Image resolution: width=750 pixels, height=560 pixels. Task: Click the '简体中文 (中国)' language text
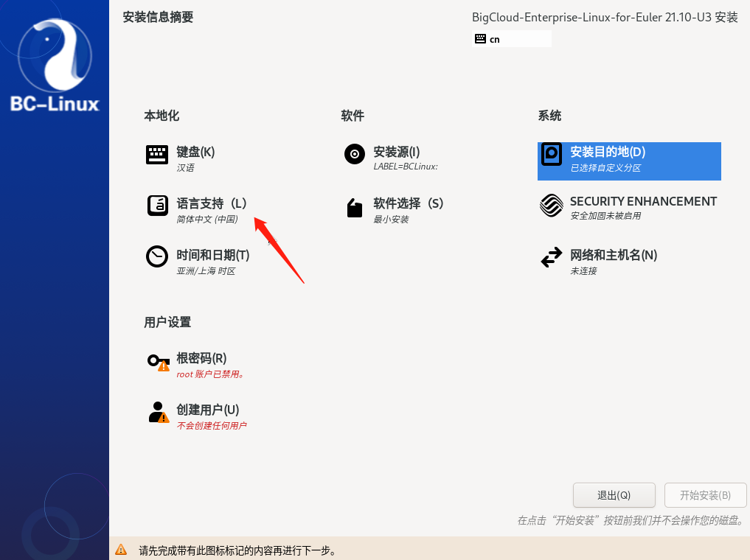(207, 220)
